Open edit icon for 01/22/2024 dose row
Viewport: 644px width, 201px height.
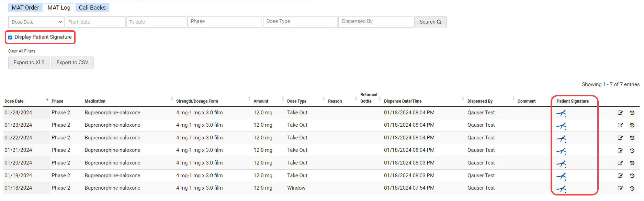point(620,138)
